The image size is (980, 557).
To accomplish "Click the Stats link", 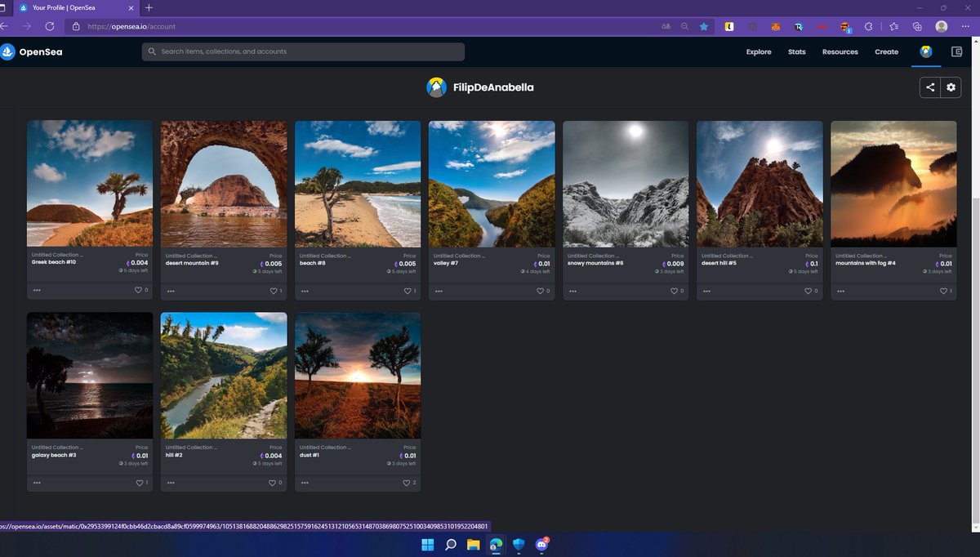I will (x=796, y=51).
